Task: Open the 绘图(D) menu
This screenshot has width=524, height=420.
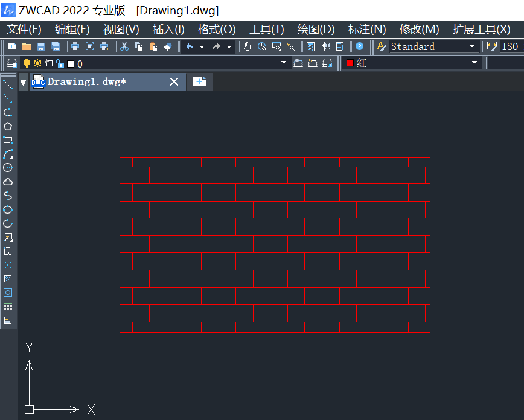Action: click(x=316, y=30)
